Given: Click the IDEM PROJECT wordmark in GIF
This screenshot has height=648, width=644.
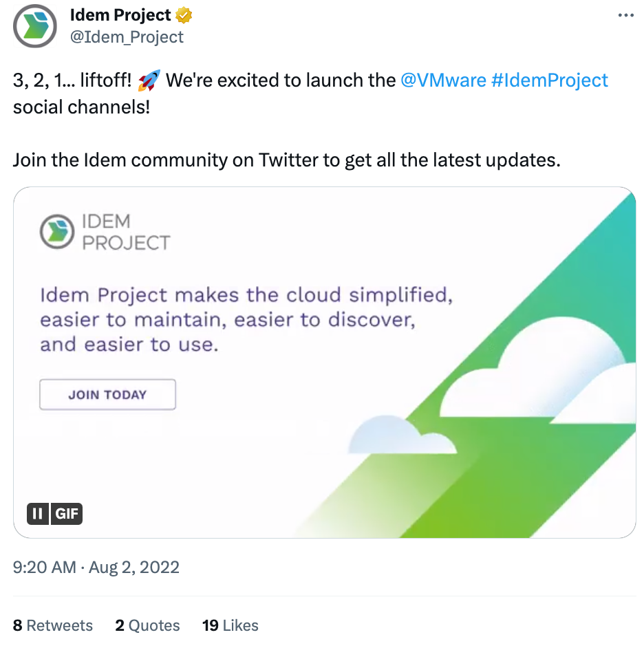Looking at the screenshot, I should (x=125, y=232).
